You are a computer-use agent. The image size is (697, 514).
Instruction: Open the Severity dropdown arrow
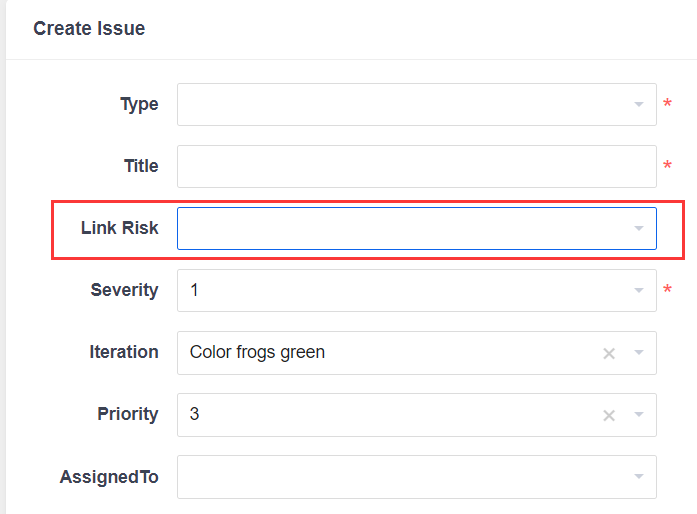pos(639,291)
